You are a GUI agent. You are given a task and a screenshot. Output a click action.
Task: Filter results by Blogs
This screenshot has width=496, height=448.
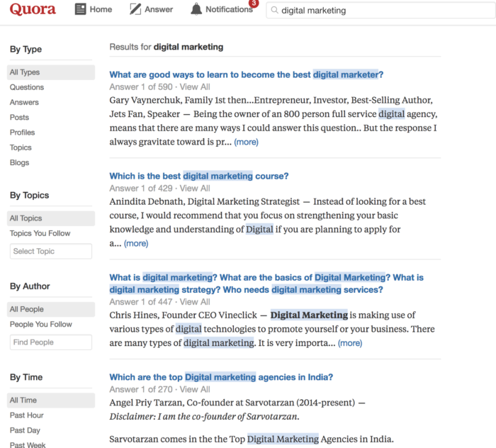coord(19,162)
